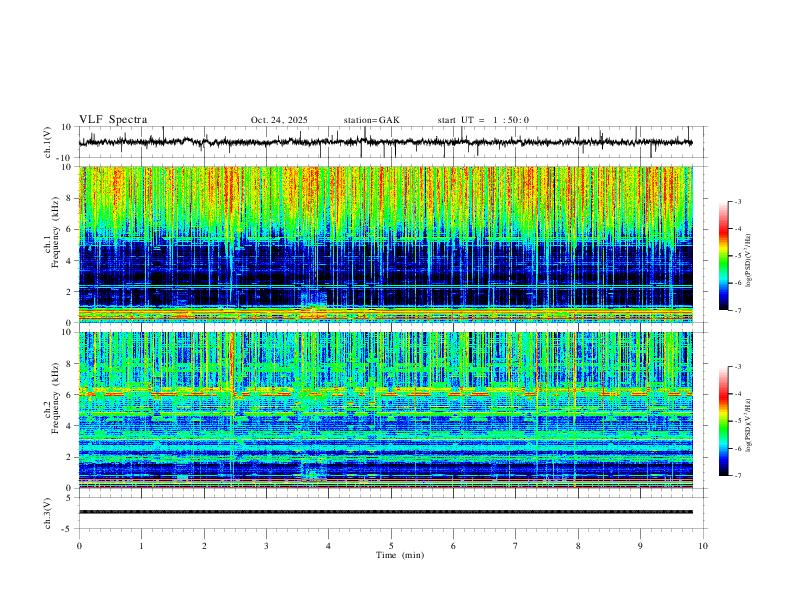792x612 pixels.
Task: Click time axis tick label "5"
Action: (391, 546)
